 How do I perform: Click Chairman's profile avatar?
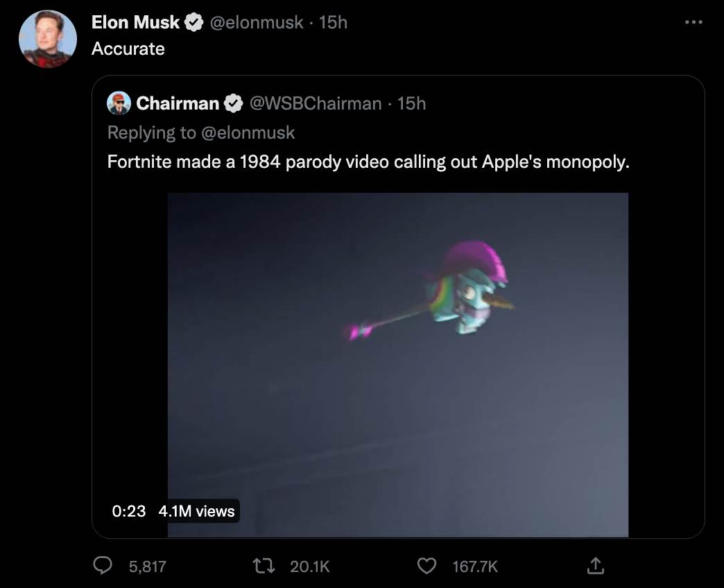click(x=119, y=103)
